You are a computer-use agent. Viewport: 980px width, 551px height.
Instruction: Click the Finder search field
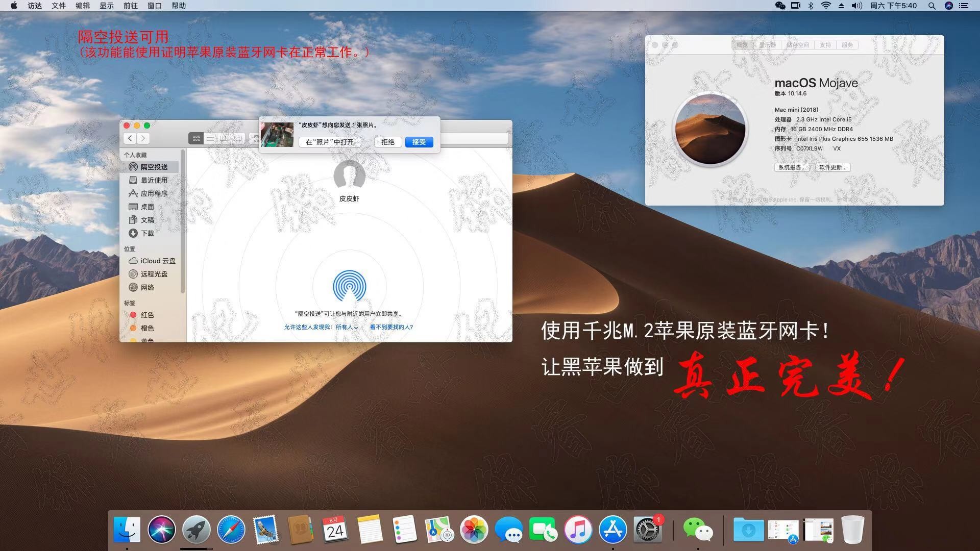pos(474,138)
